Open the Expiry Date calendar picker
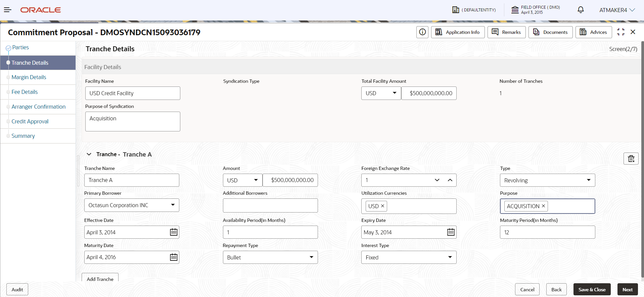 coord(451,232)
